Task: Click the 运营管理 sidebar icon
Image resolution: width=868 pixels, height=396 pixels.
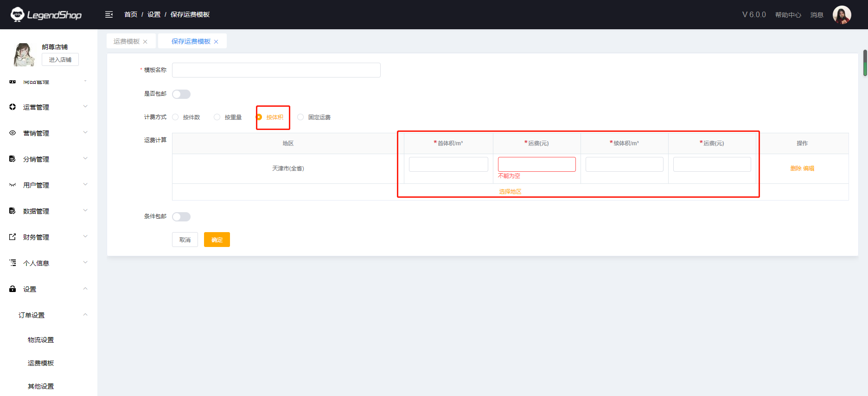Action: pos(13,107)
